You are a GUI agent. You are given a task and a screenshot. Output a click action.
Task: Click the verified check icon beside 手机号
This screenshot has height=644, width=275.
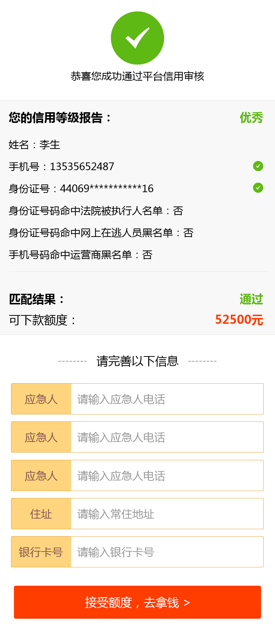(x=258, y=166)
